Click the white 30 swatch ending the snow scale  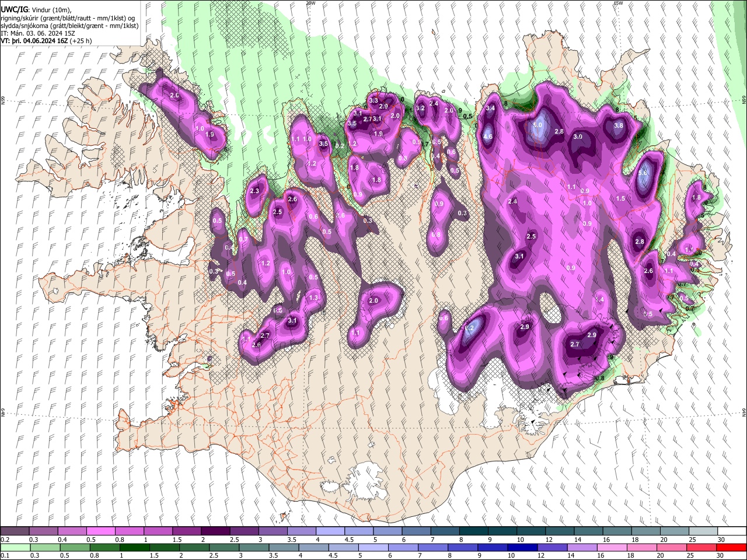[732, 531]
